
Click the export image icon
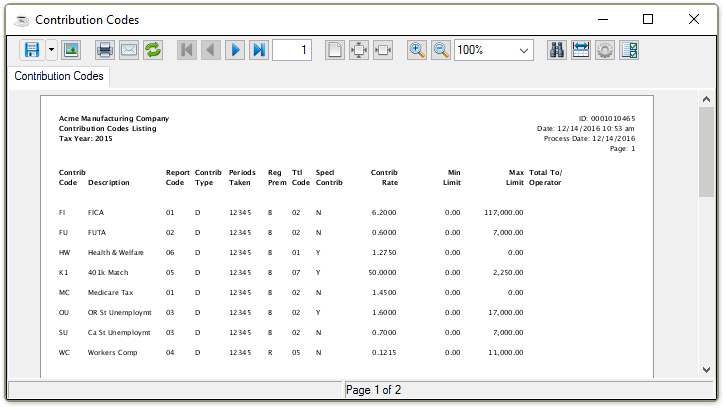tap(71, 50)
